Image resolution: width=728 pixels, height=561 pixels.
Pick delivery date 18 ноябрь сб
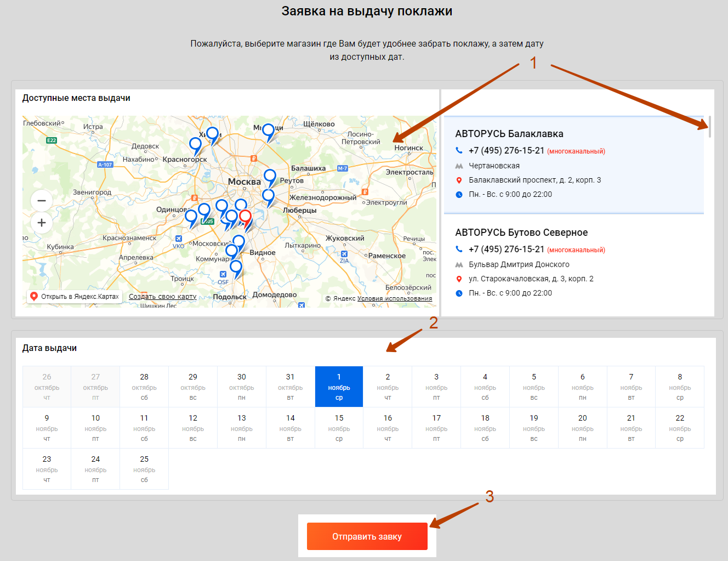[x=485, y=428]
